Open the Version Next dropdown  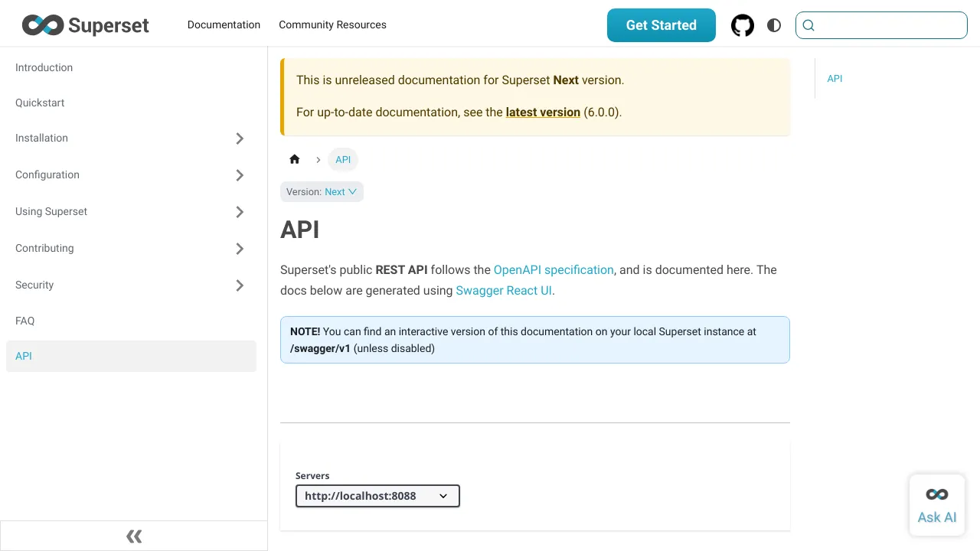(322, 192)
